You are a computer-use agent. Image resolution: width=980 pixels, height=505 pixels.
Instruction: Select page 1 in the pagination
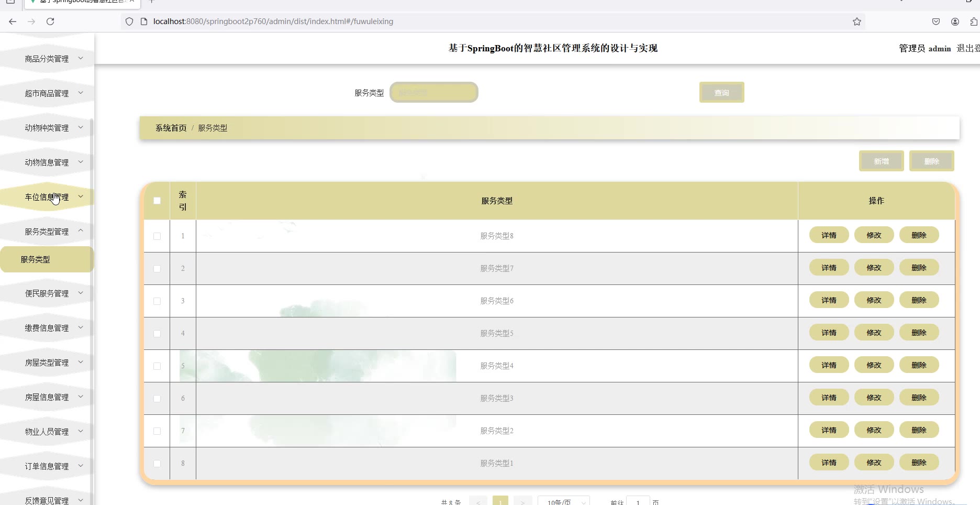[x=500, y=501]
